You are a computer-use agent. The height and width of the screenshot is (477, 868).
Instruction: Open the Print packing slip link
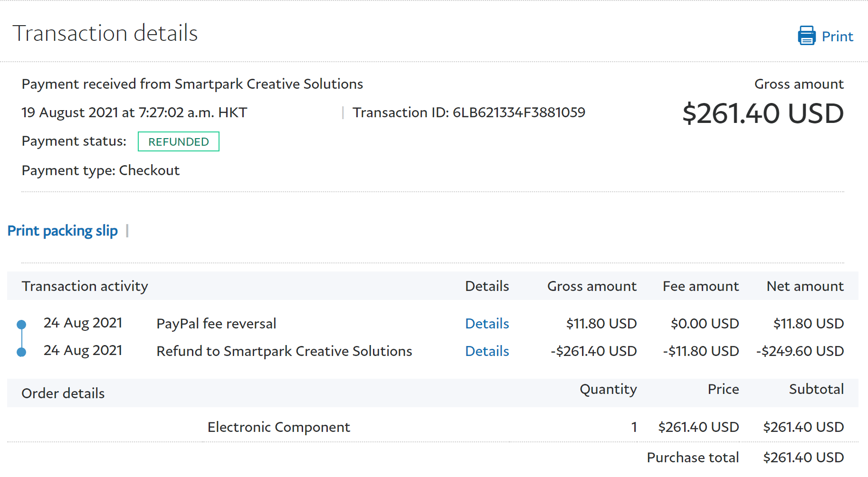click(63, 231)
